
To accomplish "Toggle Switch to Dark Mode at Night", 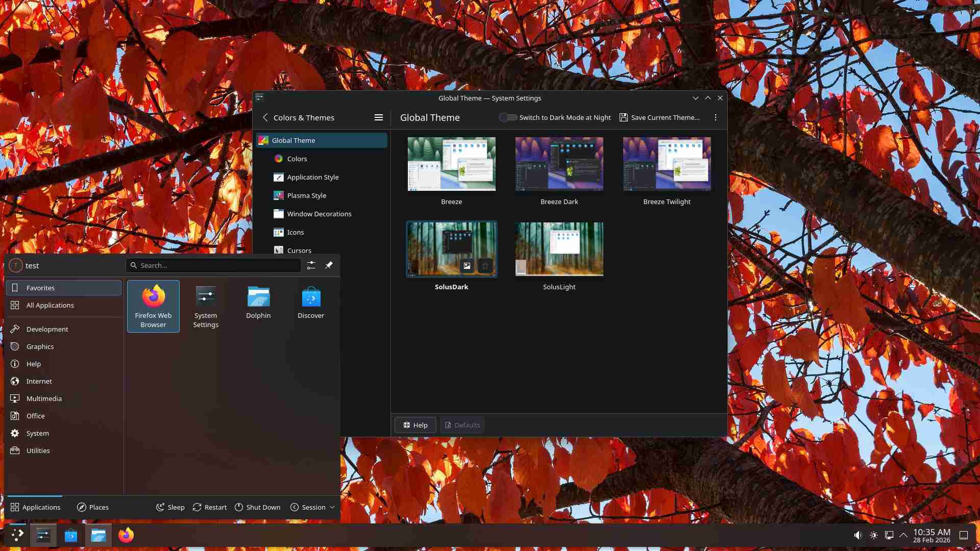I will (508, 117).
